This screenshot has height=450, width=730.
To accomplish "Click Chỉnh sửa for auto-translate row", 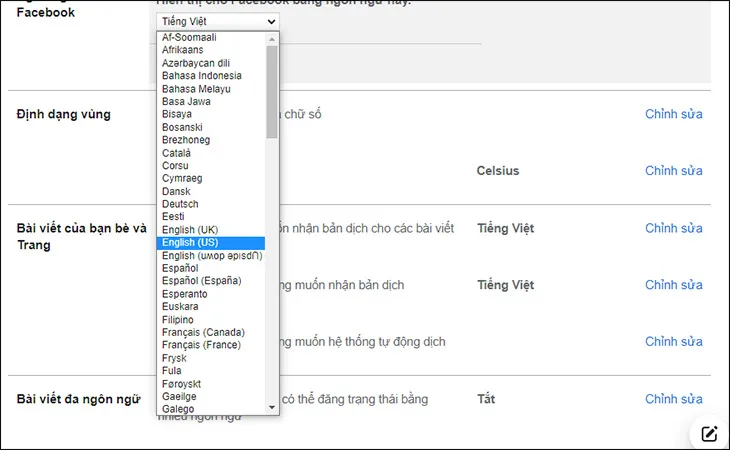I will [674, 342].
